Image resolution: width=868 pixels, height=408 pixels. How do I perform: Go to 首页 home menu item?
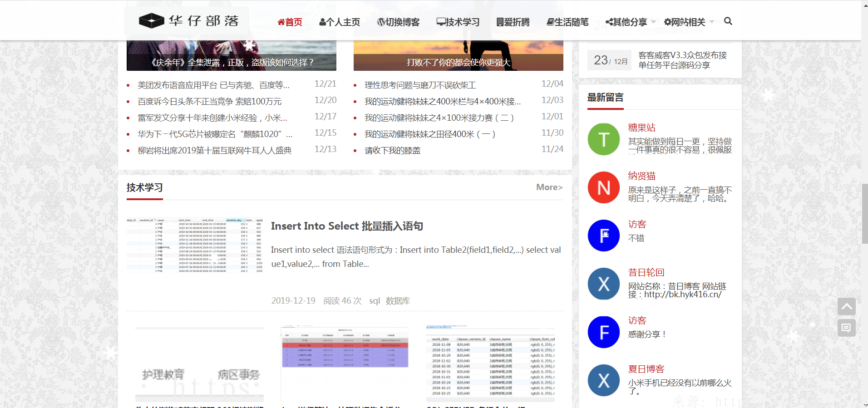[290, 22]
